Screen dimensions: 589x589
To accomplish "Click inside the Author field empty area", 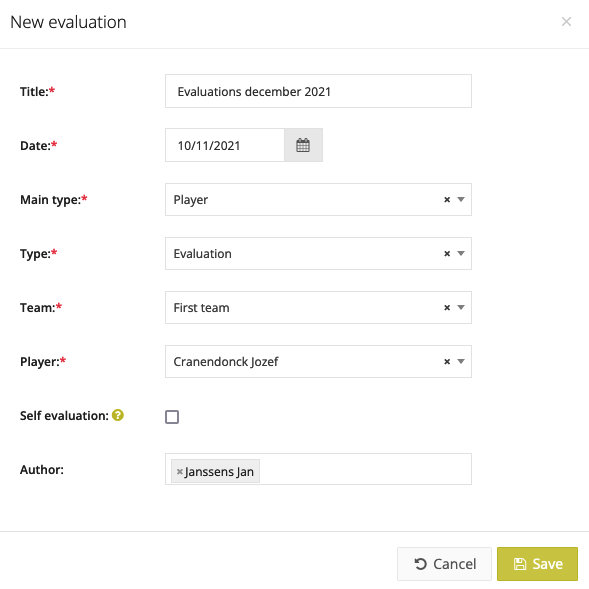I will pyautogui.click(x=364, y=469).
